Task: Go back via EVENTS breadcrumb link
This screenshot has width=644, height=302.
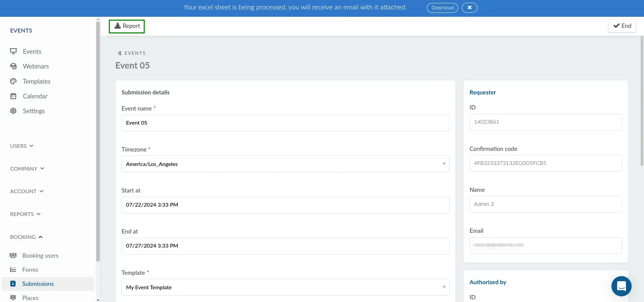Action: tap(135, 53)
